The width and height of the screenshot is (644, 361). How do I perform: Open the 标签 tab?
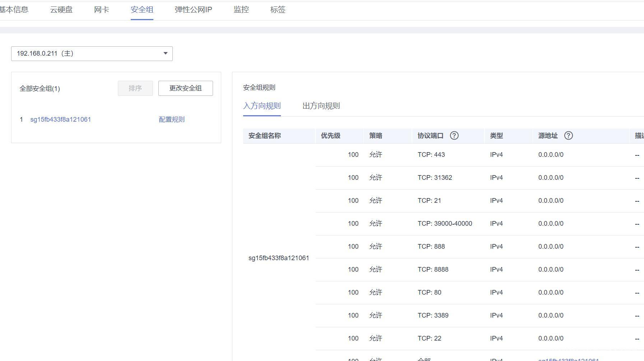278,10
